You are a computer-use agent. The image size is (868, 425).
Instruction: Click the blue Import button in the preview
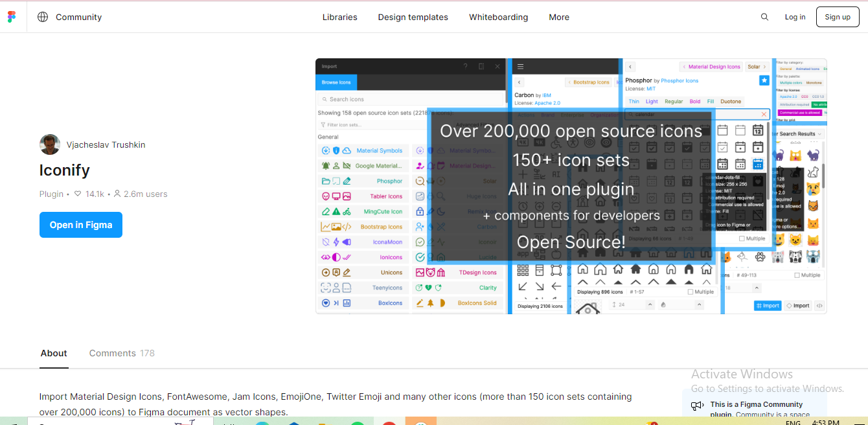pos(768,306)
